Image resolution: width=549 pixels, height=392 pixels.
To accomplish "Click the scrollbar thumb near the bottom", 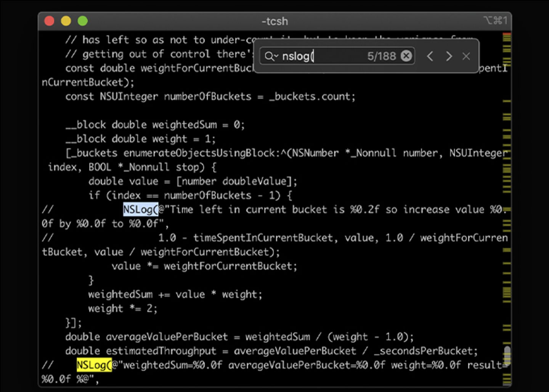I will tap(507, 355).
